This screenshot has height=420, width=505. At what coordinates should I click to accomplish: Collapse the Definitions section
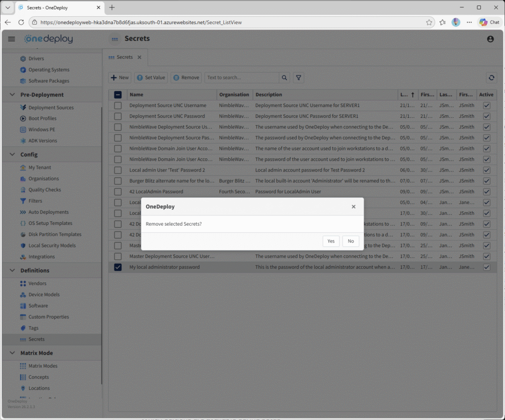coord(12,270)
